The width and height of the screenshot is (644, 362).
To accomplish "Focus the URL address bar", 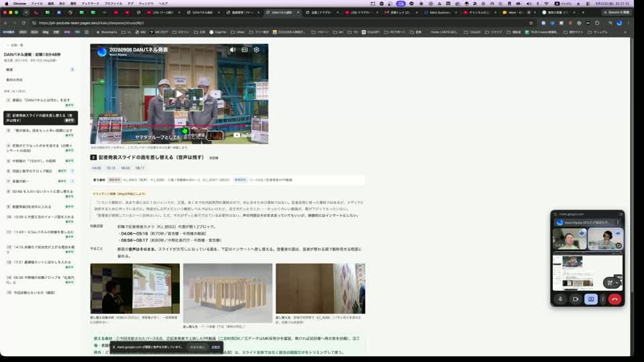I will coord(279,23).
